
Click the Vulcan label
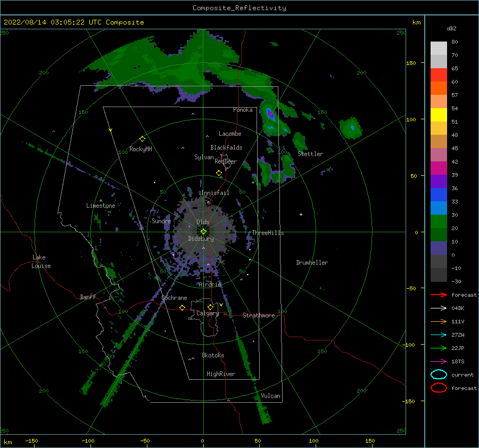coord(270,396)
